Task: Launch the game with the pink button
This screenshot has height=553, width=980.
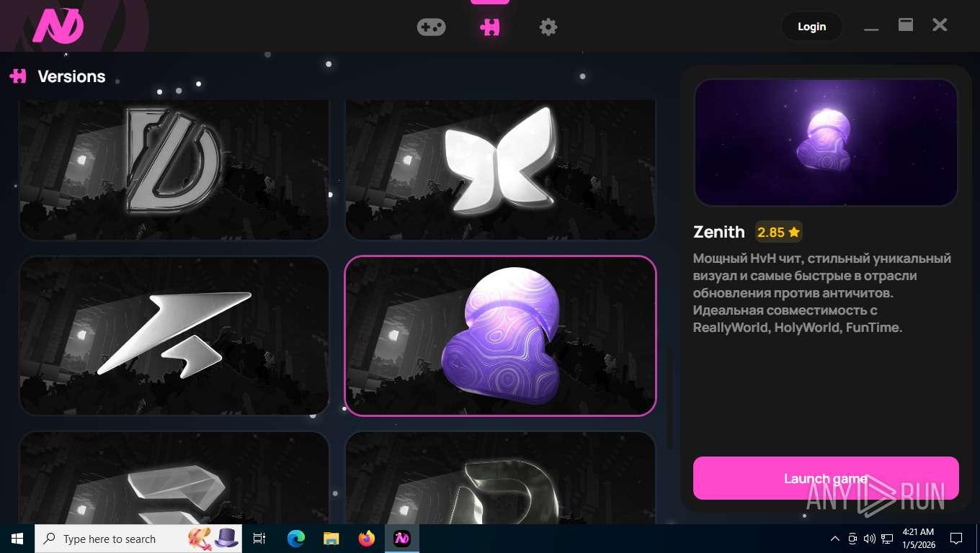Action: click(x=826, y=478)
